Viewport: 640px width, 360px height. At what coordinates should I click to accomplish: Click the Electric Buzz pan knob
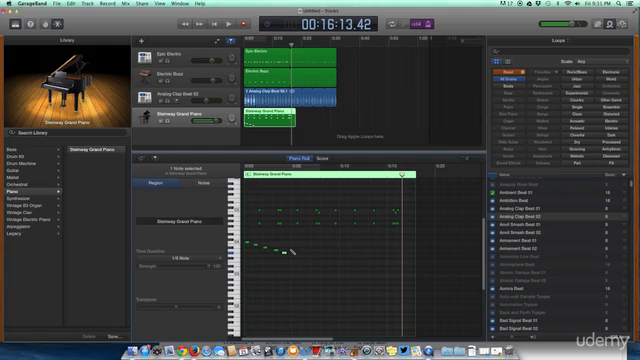(231, 78)
